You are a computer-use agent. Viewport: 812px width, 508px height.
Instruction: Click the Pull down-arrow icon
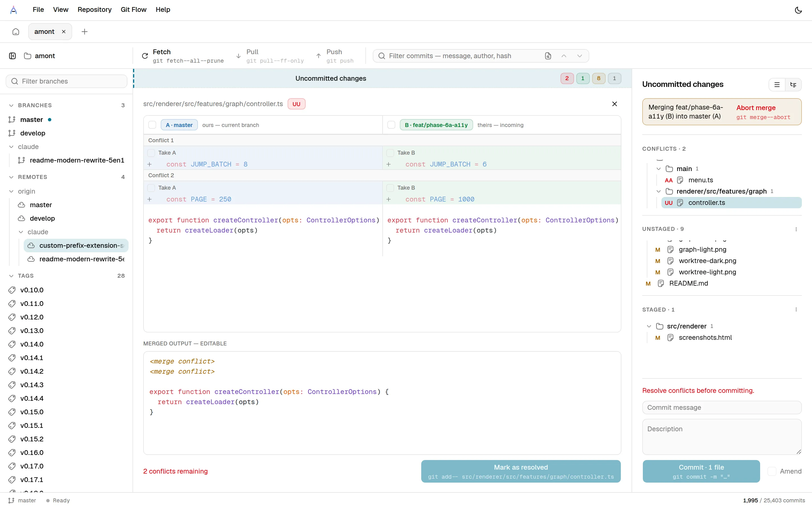(x=239, y=56)
